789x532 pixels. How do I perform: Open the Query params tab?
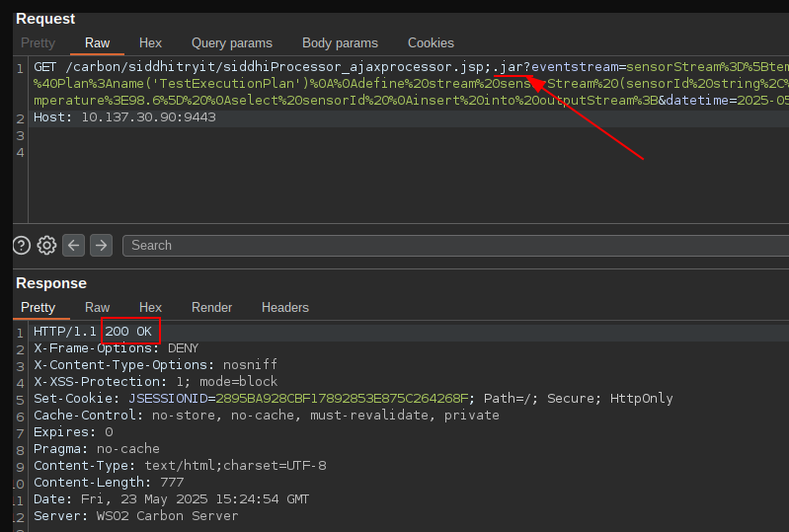pyautogui.click(x=231, y=43)
